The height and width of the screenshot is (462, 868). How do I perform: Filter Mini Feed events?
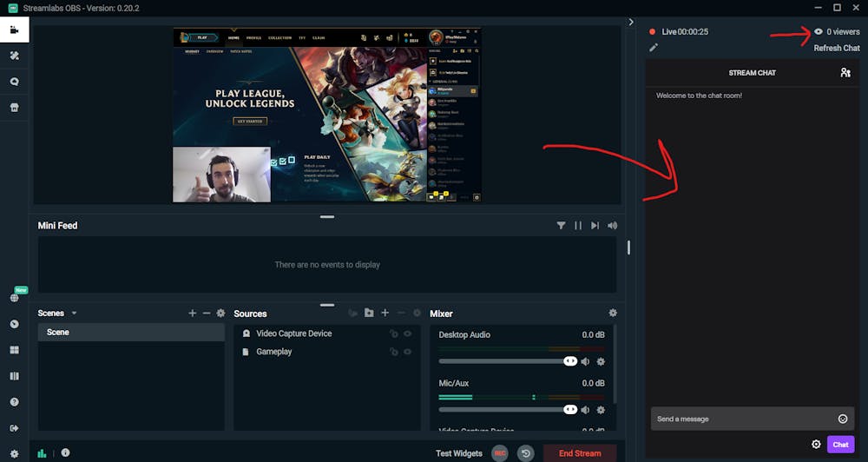[562, 226]
